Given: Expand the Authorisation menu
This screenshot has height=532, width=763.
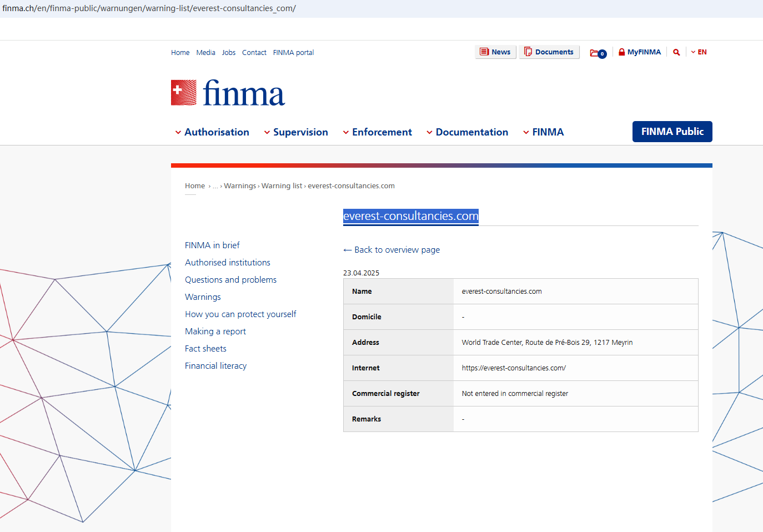Looking at the screenshot, I should click(212, 132).
